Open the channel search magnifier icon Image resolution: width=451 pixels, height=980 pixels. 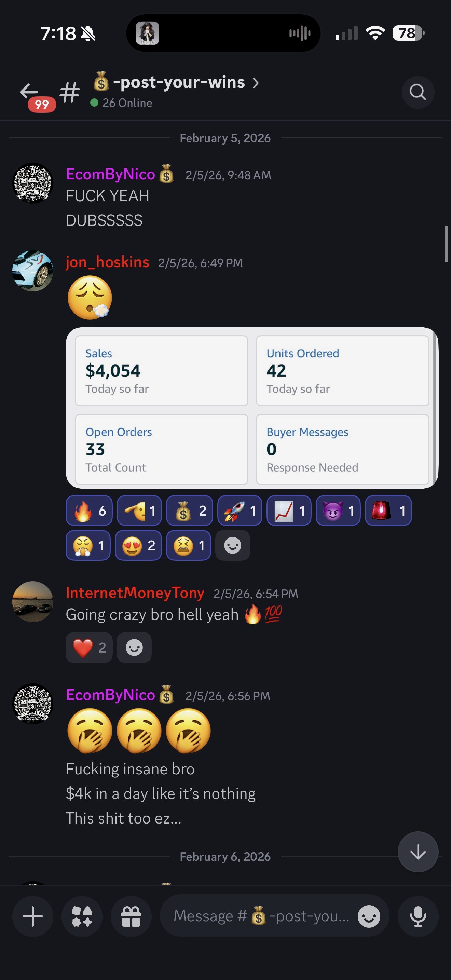click(x=418, y=92)
